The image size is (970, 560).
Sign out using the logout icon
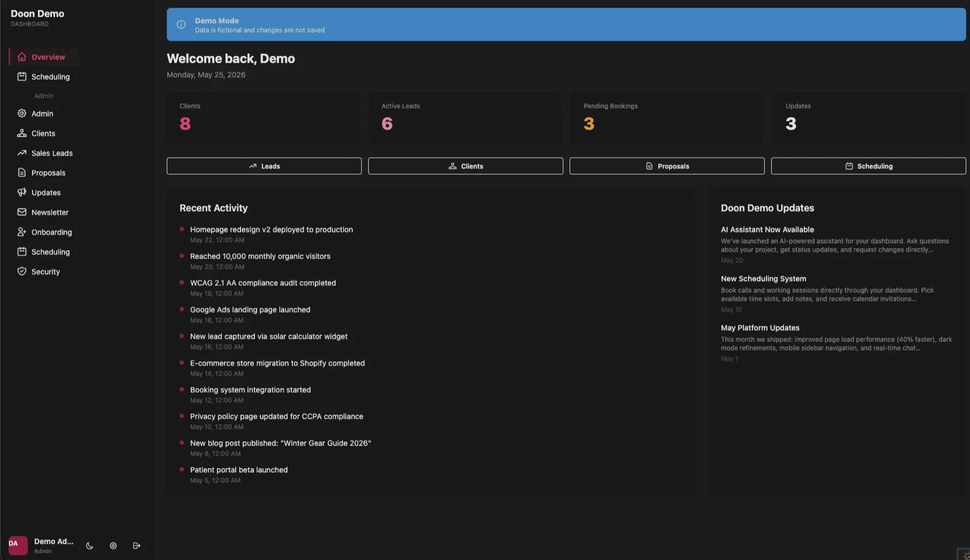click(136, 545)
